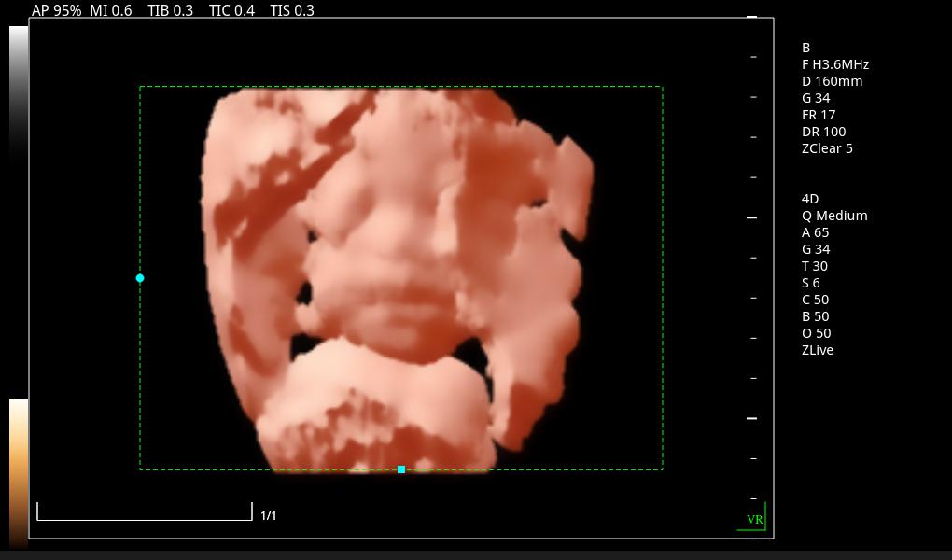
Task: Click the Q Medium quality setting
Action: click(834, 216)
